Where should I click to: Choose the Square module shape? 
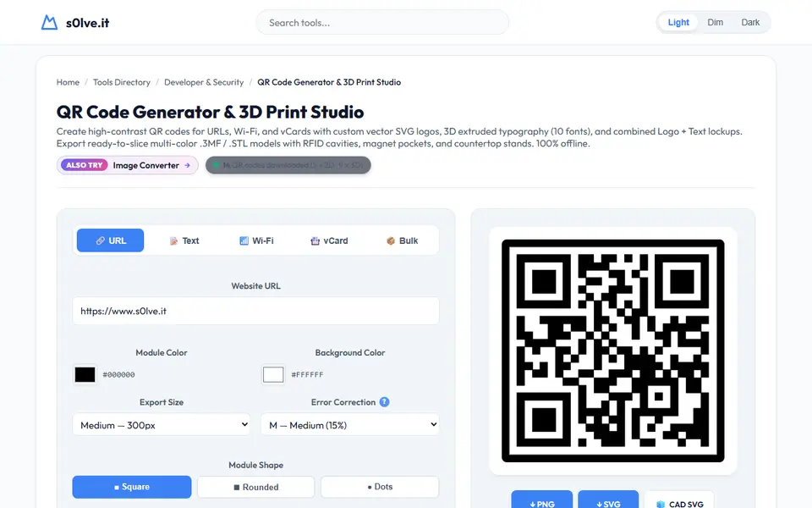pos(132,487)
